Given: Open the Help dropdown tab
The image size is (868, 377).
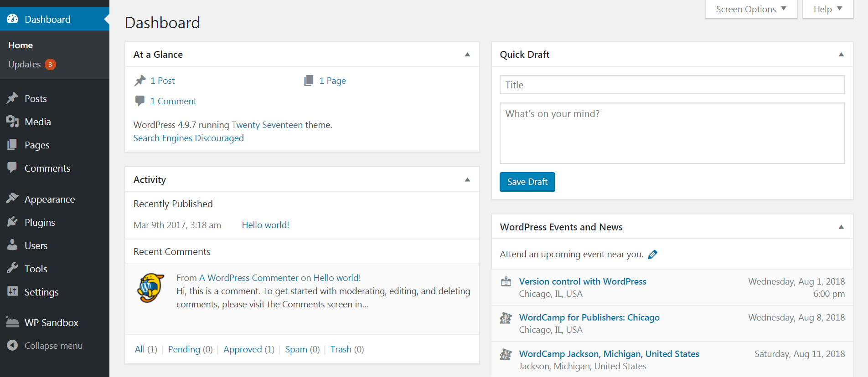Looking at the screenshot, I should click(827, 9).
